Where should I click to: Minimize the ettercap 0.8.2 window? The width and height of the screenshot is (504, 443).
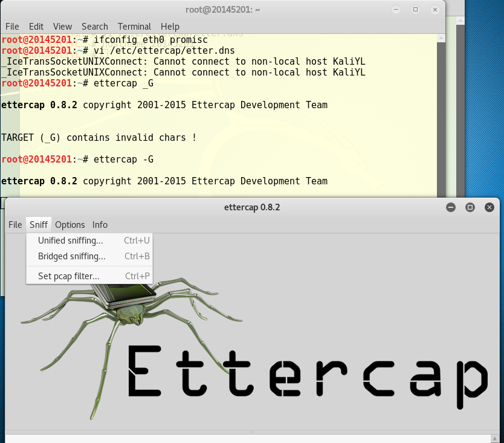[x=451, y=207]
